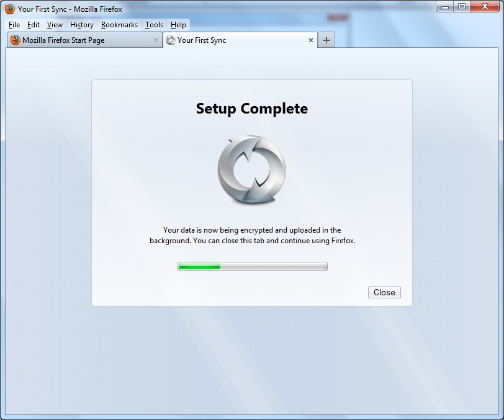The width and height of the screenshot is (504, 420).
Task: Open the Tools menu
Action: click(154, 25)
